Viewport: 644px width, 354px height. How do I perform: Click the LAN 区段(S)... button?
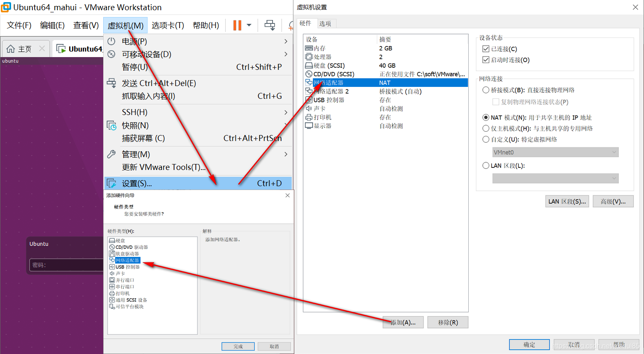[567, 201]
